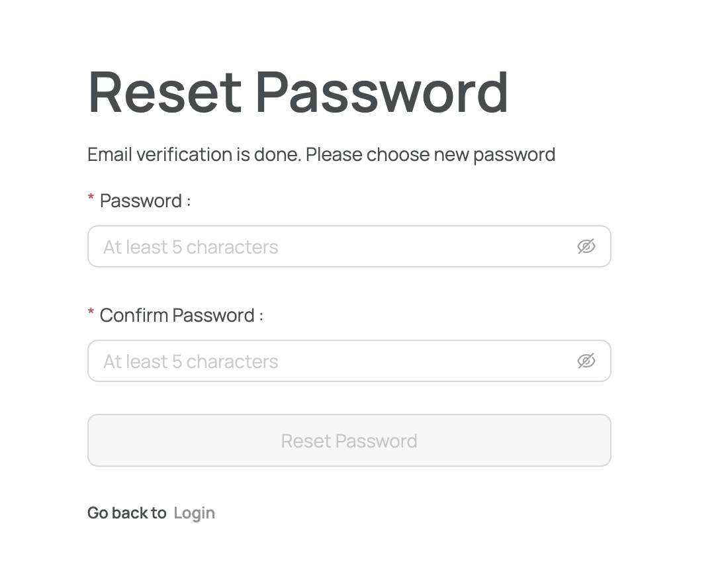728x576 pixels.
Task: Click the disabled Reset Password button label
Action: click(349, 440)
